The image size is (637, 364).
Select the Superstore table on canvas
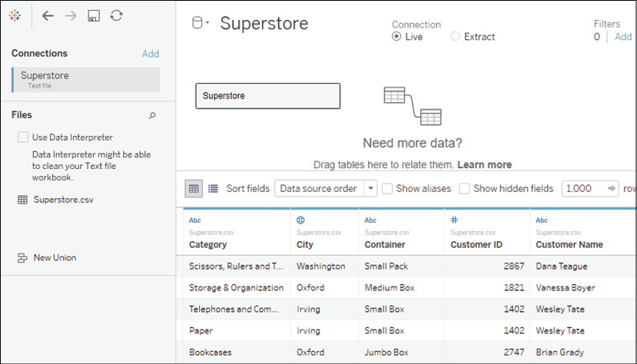click(x=267, y=96)
